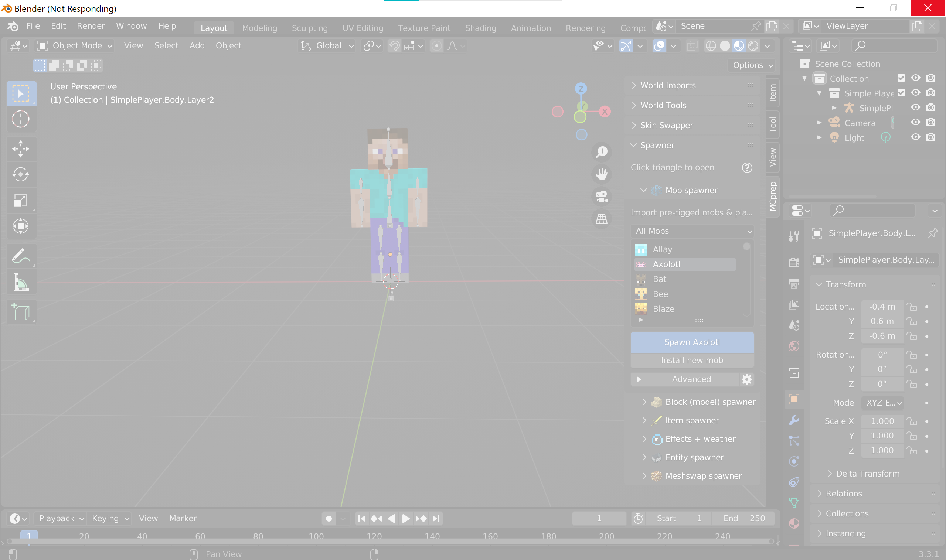
Task: Click the viewport zoom magnifier icon
Action: (601, 152)
